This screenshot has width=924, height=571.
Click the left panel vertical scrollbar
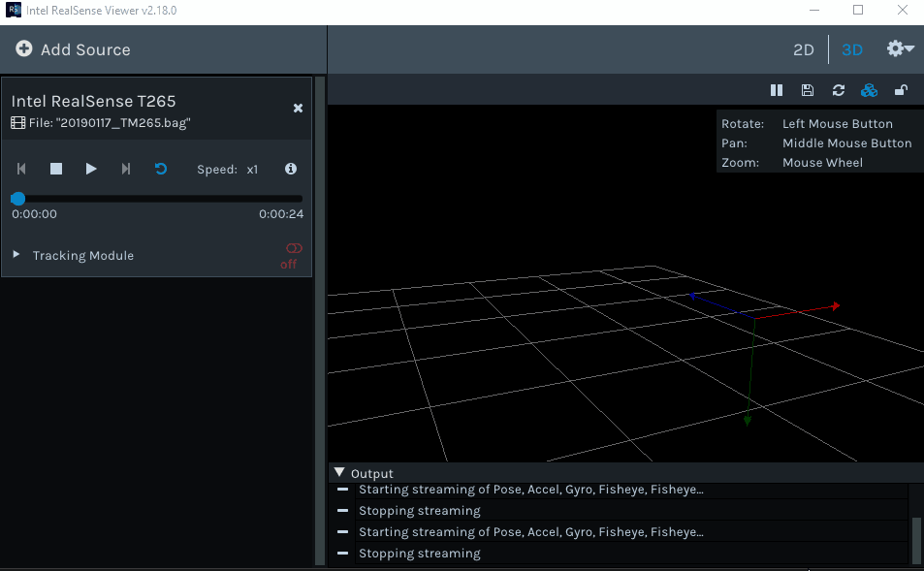320,321
